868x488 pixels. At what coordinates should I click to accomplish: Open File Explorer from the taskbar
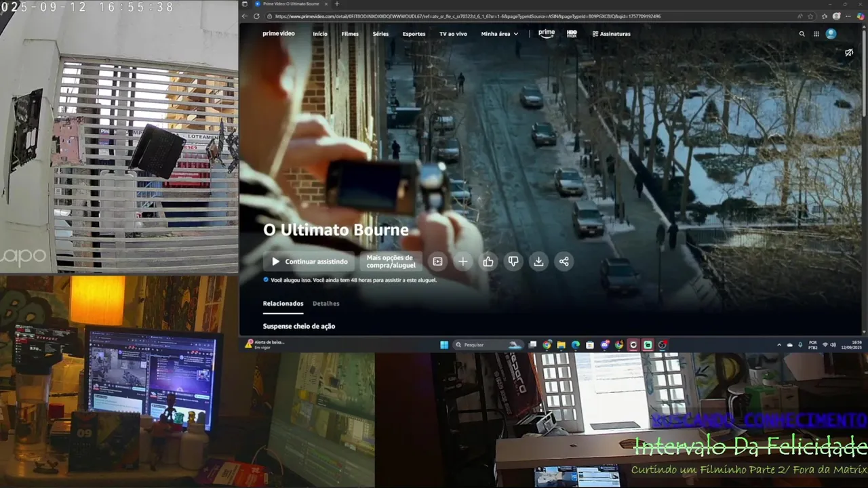tap(561, 345)
